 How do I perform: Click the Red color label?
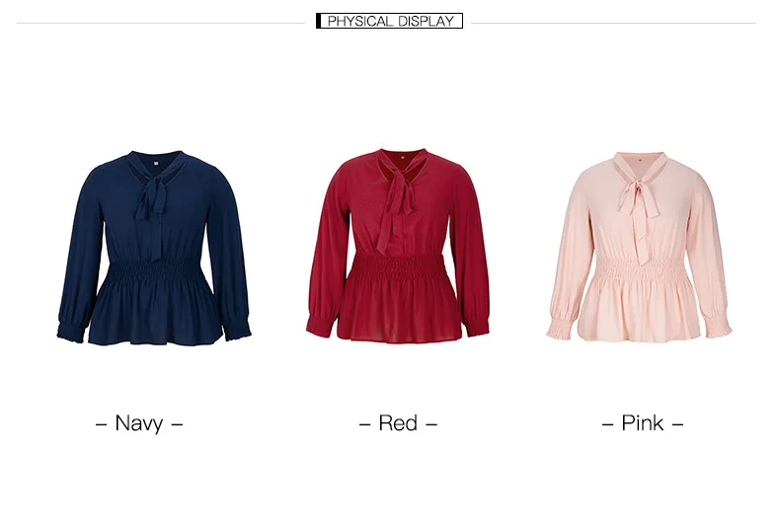tap(398, 423)
